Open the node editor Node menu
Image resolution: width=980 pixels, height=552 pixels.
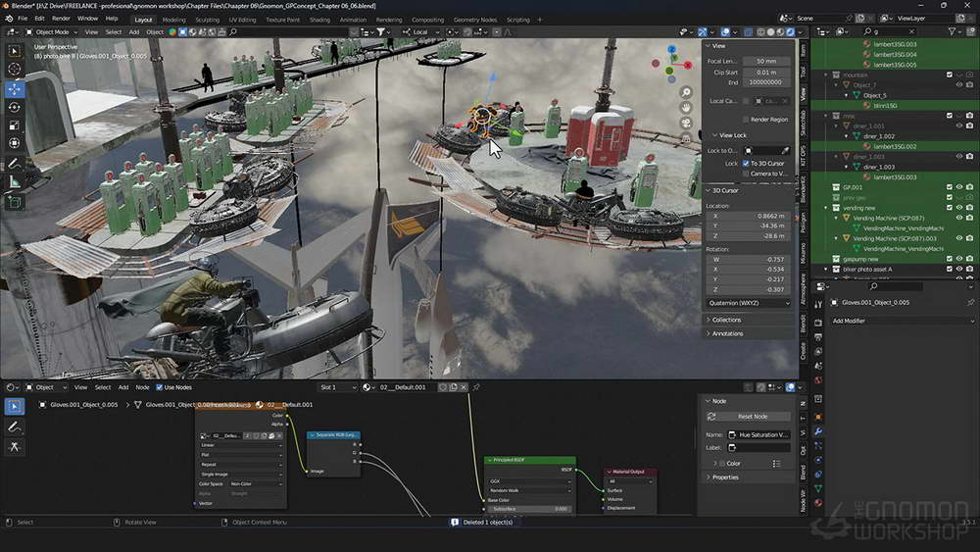(142, 387)
